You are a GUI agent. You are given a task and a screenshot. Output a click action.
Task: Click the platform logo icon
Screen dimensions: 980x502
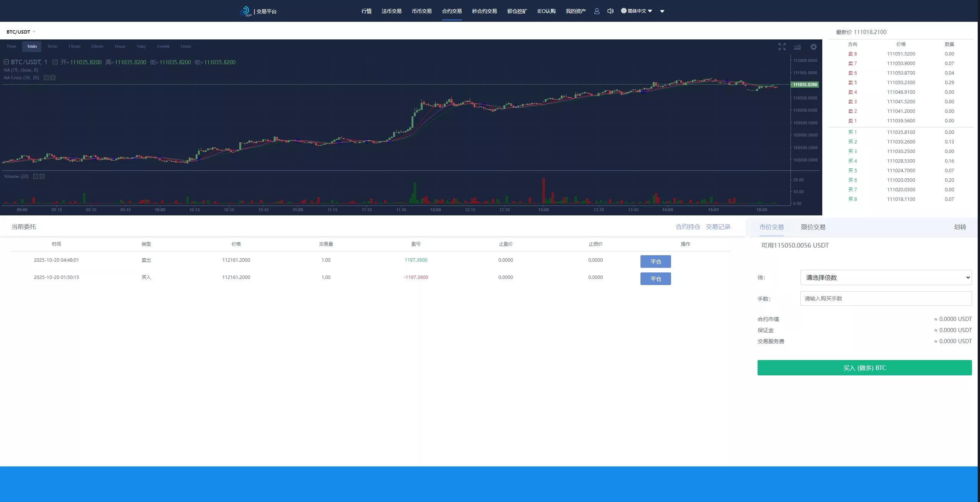pos(245,11)
